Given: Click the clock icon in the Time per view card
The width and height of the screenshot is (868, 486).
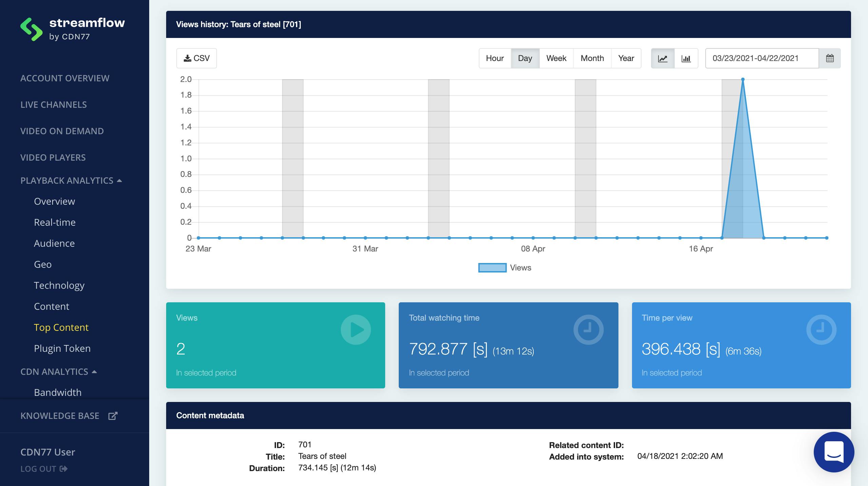Looking at the screenshot, I should pyautogui.click(x=821, y=329).
